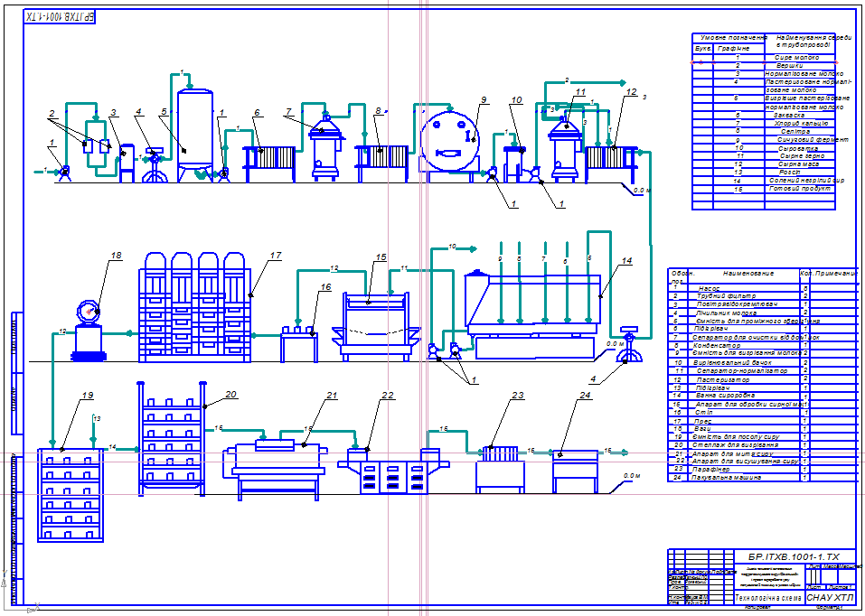Click the 'Графічне' column header
Viewport: 865px width, 616px height.
click(x=734, y=49)
